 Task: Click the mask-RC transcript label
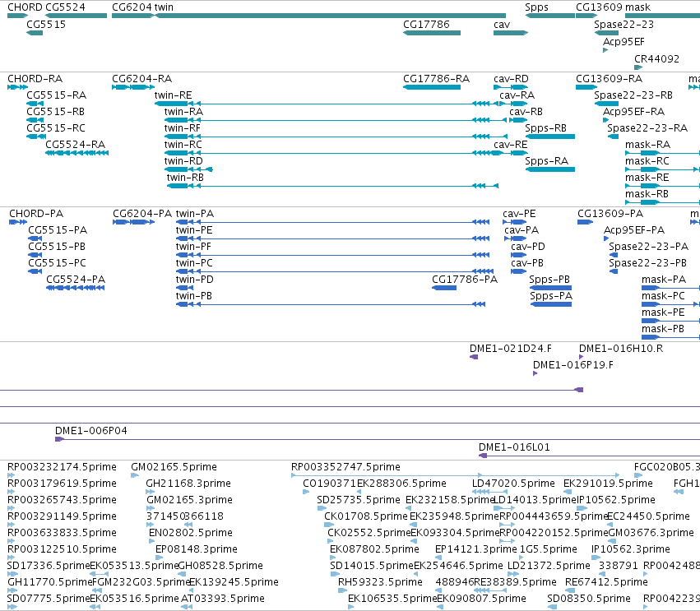pos(647,161)
